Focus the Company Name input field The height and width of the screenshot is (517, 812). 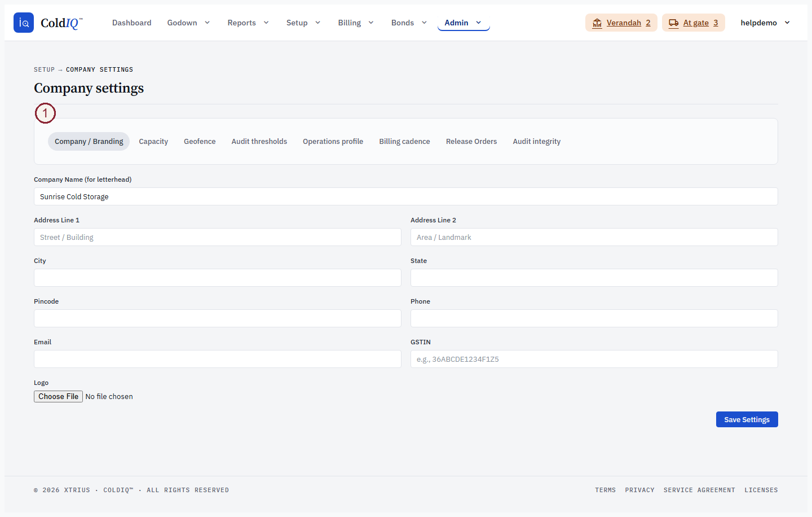406,196
